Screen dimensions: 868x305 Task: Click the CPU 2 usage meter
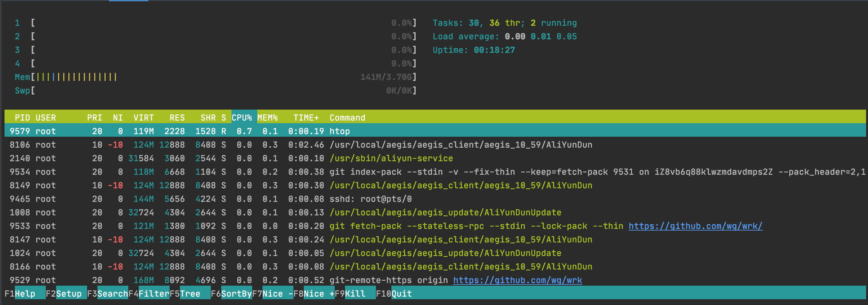[x=216, y=36]
